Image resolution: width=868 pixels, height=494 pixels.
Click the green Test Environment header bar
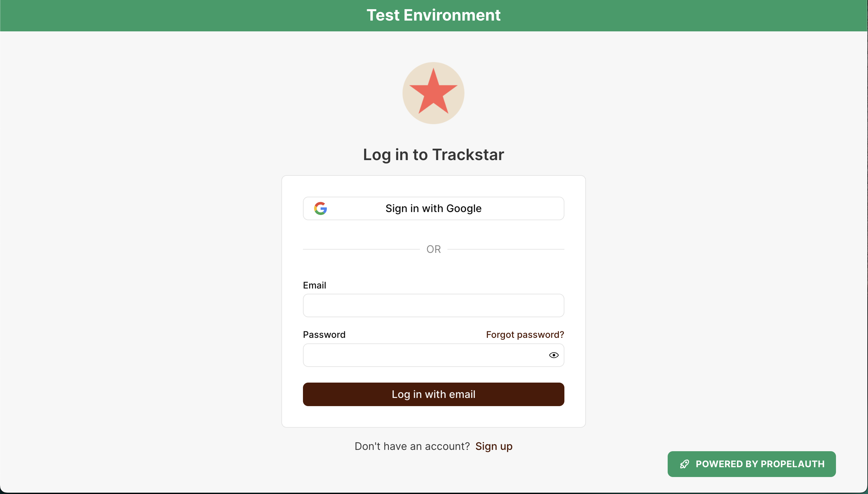tap(136, 15)
